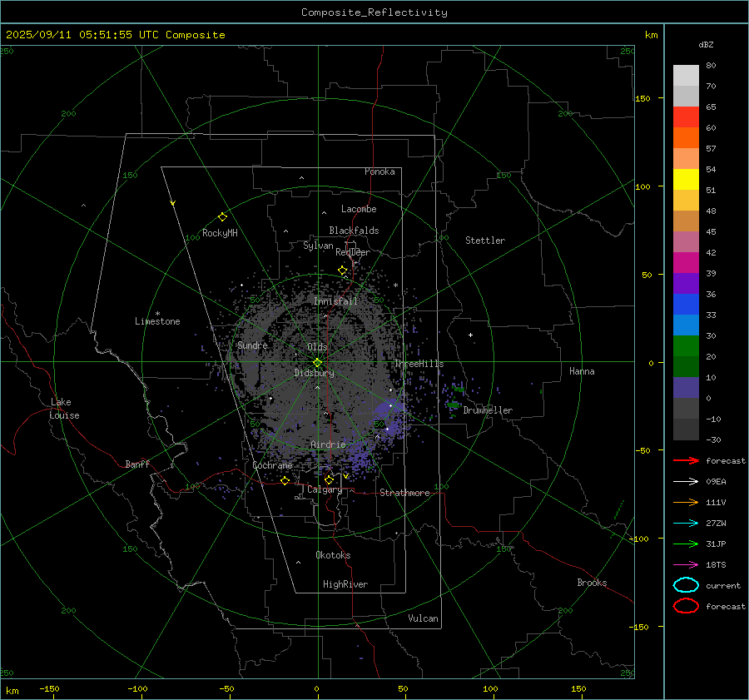Click the Hanna label

pos(582,371)
